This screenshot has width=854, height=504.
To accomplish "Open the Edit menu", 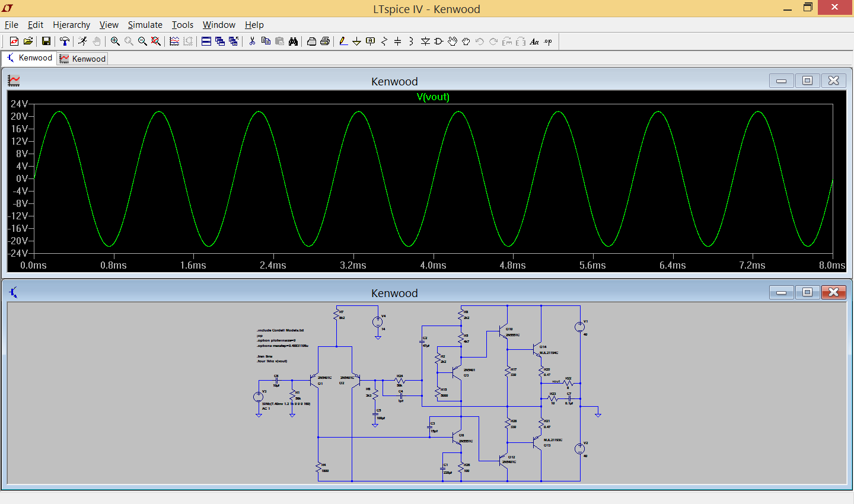I will pos(36,25).
